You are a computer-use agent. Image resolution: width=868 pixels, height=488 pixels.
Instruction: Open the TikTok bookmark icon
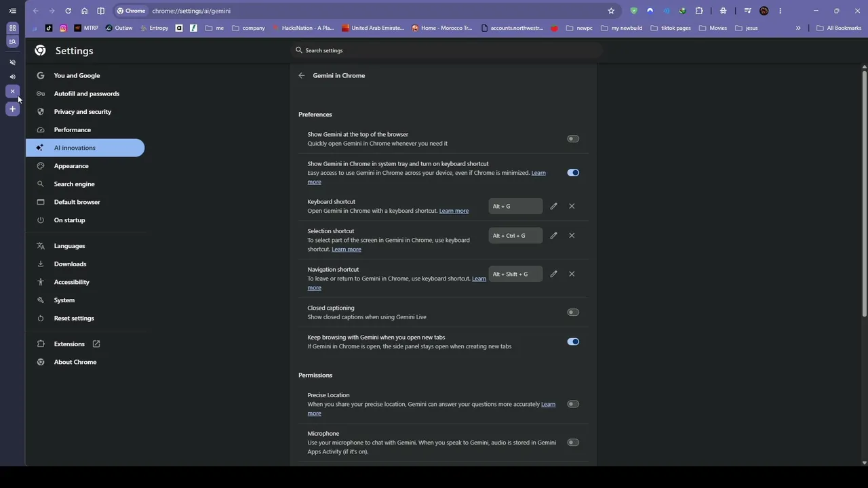pyautogui.click(x=49, y=28)
